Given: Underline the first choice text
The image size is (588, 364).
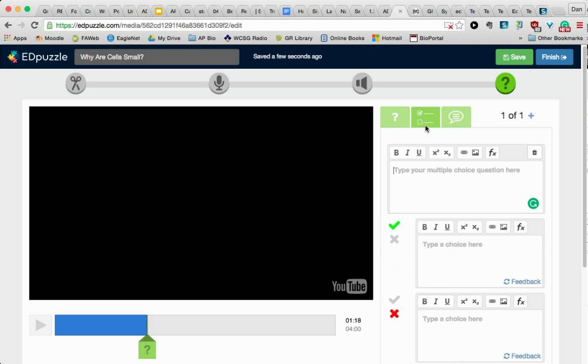Looking at the screenshot, I should [x=447, y=227].
